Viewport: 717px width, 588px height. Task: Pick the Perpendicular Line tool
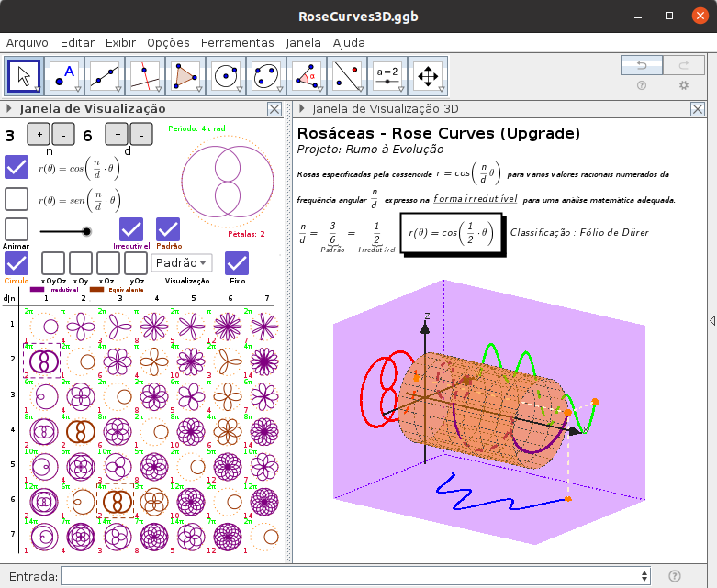145,76
